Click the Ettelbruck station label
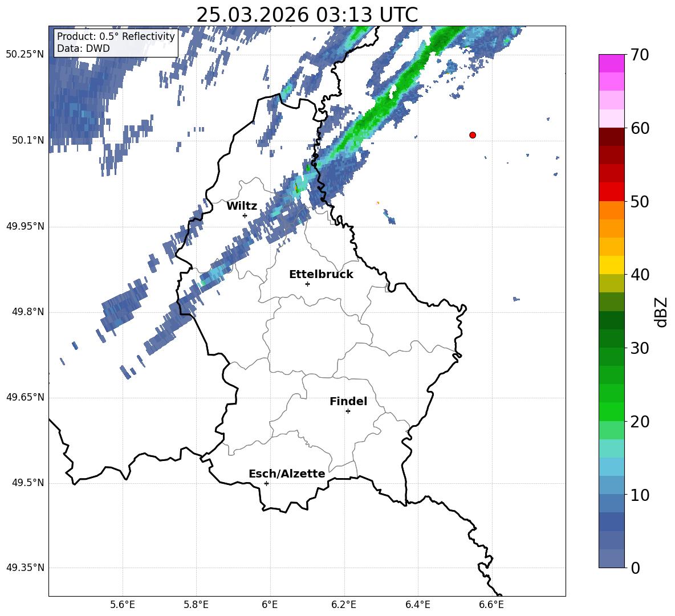The width and height of the screenshot is (675, 616). (x=321, y=275)
